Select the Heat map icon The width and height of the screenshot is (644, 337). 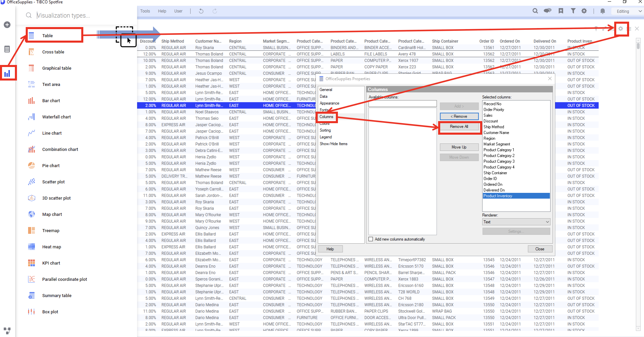click(31, 247)
